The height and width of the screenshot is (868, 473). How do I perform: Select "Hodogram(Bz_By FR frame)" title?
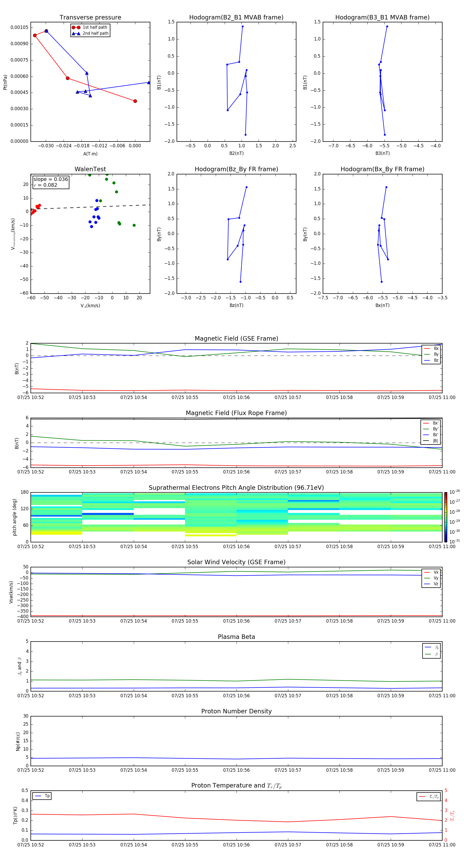coord(236,169)
